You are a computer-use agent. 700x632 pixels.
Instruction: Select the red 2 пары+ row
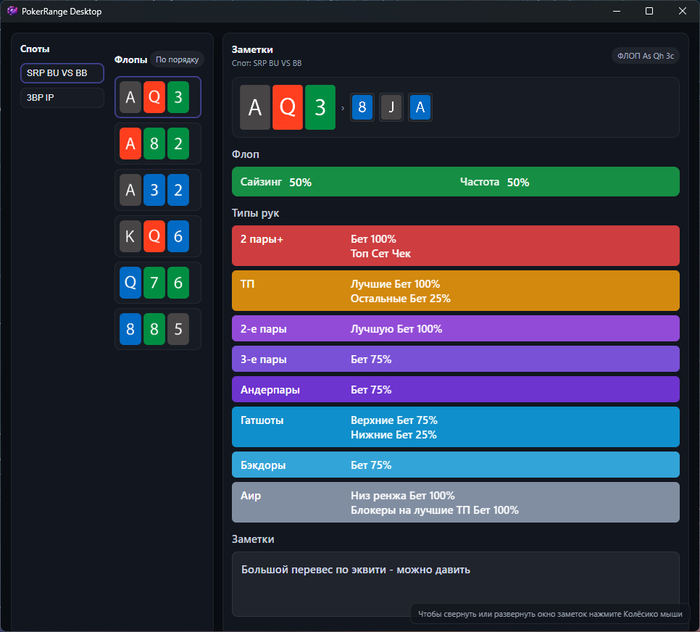pyautogui.click(x=455, y=246)
